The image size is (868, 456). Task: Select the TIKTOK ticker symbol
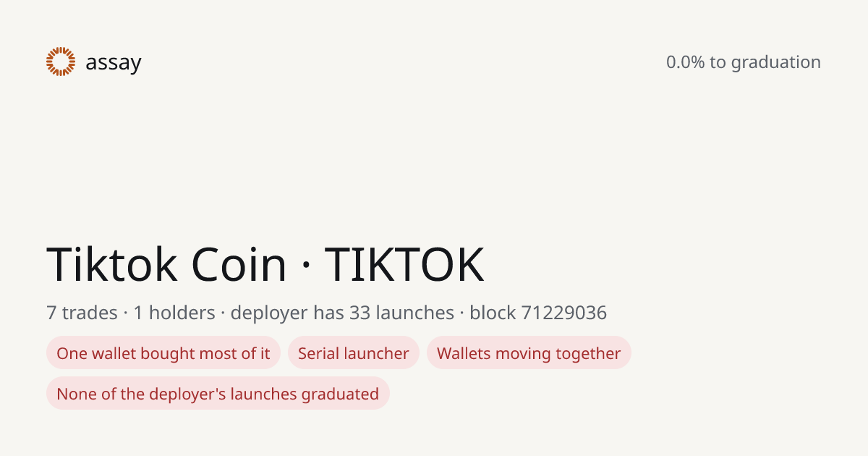click(404, 264)
